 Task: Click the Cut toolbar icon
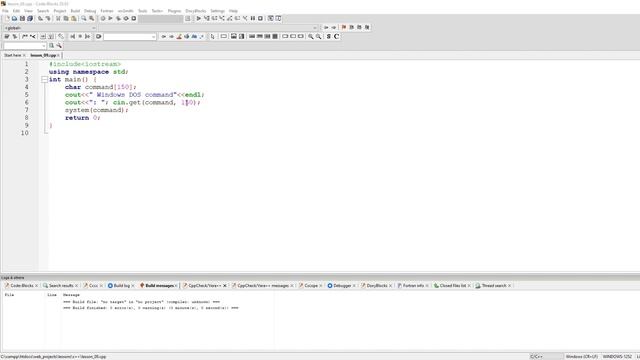click(x=58, y=18)
